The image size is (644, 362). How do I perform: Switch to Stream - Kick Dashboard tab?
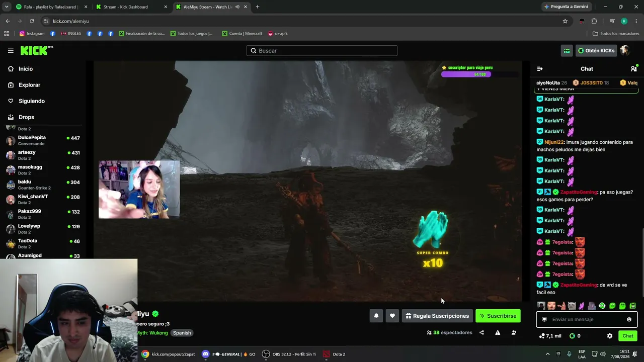pos(132,7)
